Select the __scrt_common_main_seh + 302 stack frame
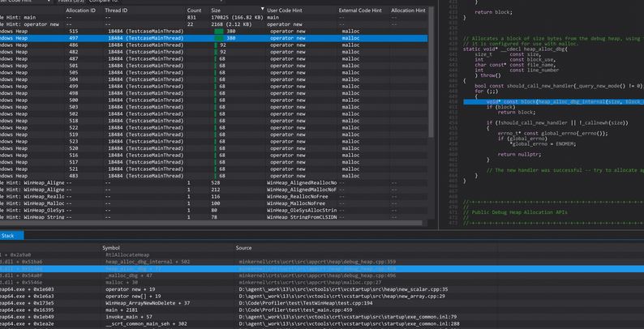The height and width of the screenshot is (329, 644). pyautogui.click(x=322, y=323)
